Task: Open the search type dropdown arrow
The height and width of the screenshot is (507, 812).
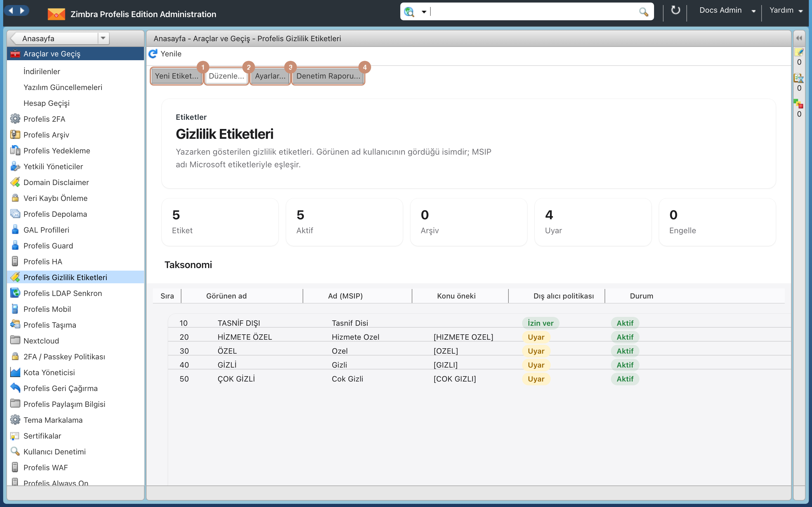Action: 424,12
